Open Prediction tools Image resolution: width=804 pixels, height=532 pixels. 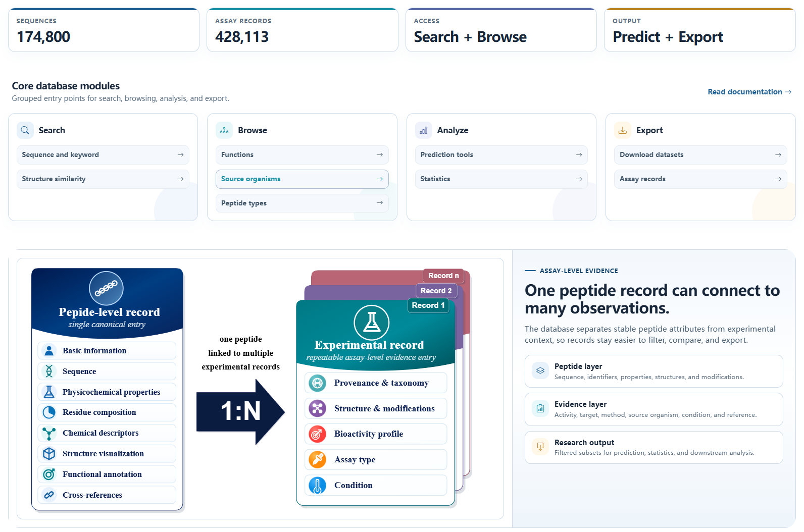501,155
